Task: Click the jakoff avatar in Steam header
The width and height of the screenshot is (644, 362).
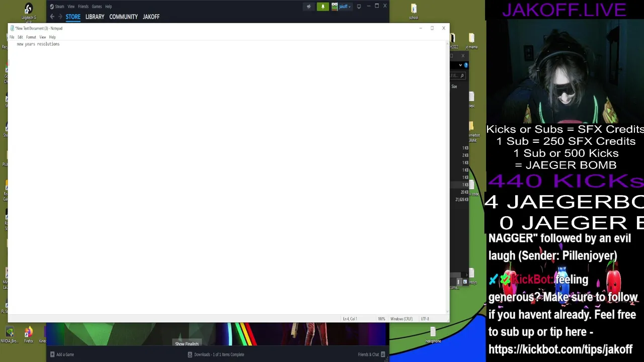Action: 335,7
